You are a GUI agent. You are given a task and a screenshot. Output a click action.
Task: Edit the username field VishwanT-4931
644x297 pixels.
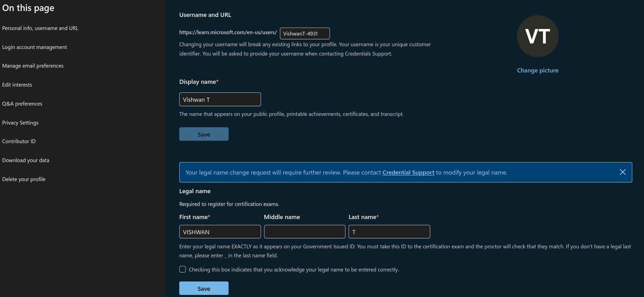(x=305, y=33)
